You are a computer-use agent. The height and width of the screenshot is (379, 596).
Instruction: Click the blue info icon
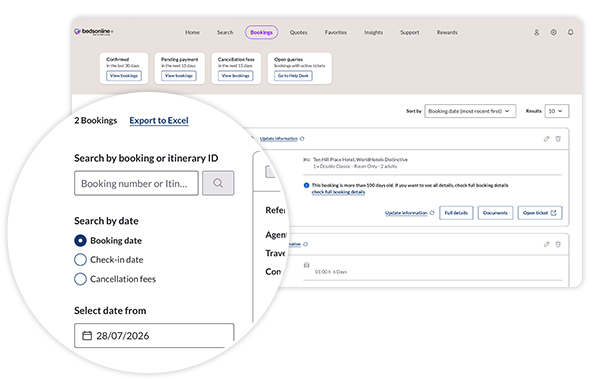pyautogui.click(x=306, y=186)
